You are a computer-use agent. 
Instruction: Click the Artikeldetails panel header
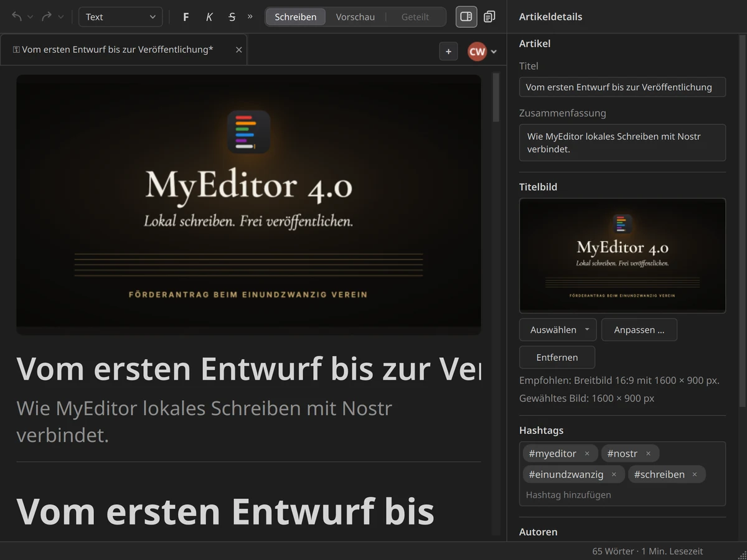coord(550,17)
